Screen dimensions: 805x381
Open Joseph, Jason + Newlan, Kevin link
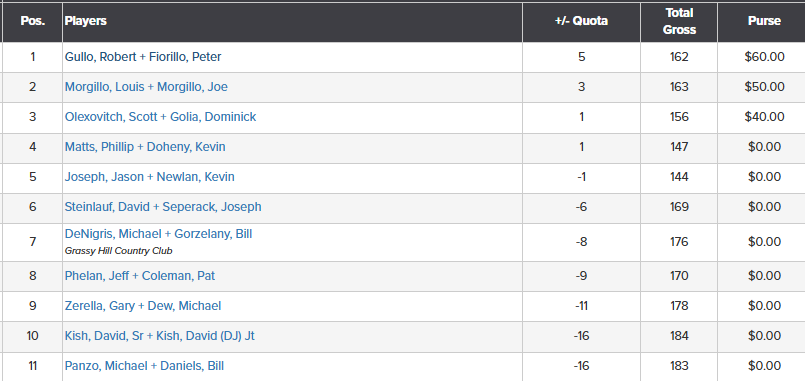[149, 177]
